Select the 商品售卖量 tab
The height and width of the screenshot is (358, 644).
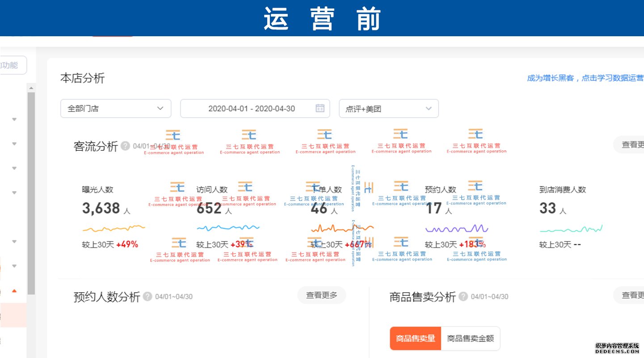tap(416, 338)
